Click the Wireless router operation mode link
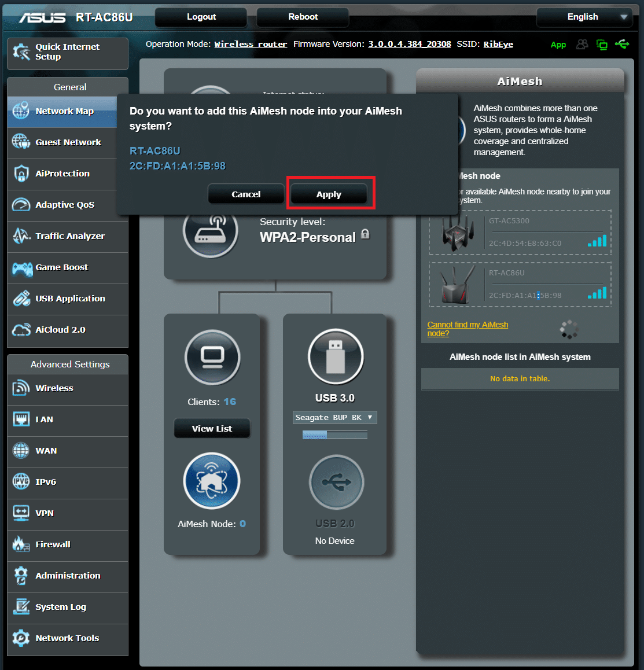Viewport: 644px width, 670px height. pos(251,44)
